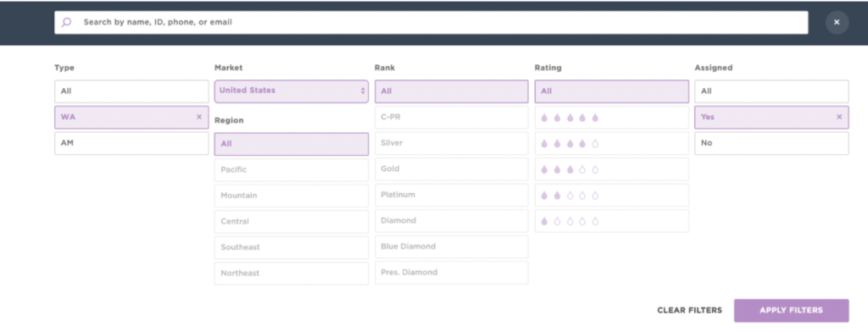Select the three-drop rating filter
The height and width of the screenshot is (332, 868).
click(612, 169)
